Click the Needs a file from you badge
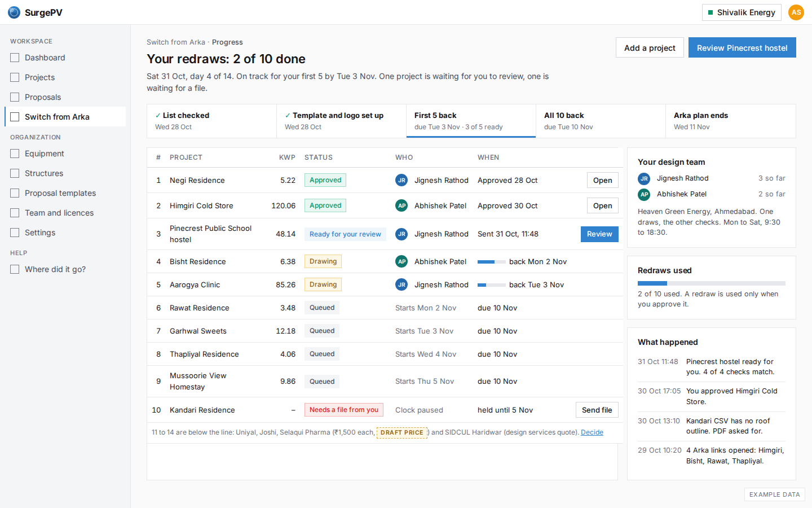Viewport: 812px width, 508px height. 344,410
